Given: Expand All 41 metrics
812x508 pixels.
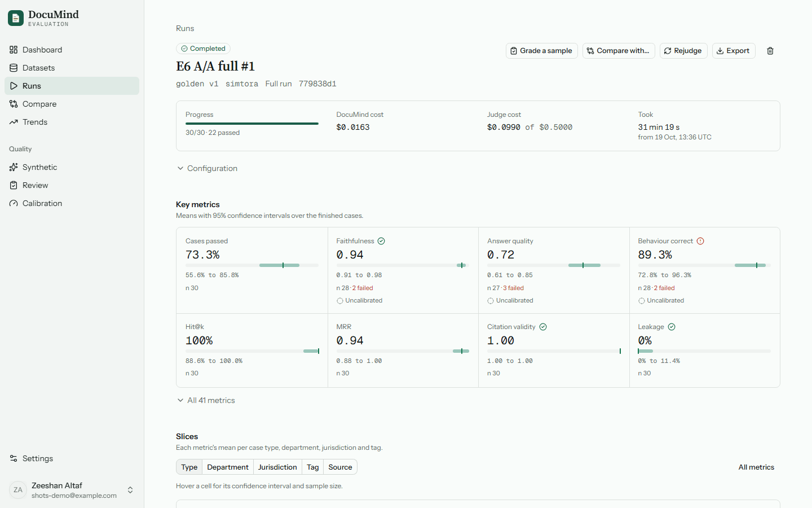Looking at the screenshot, I should click(206, 400).
